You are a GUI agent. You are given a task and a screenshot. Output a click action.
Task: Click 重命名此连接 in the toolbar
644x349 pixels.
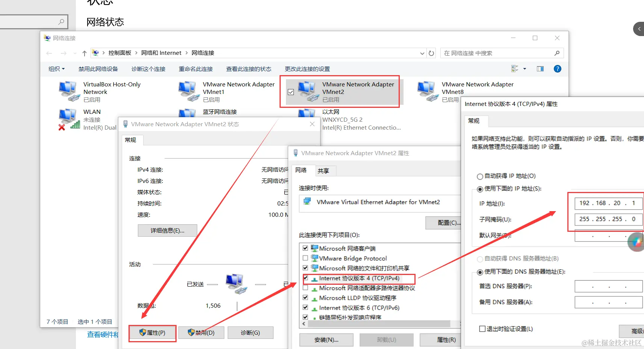coord(196,69)
